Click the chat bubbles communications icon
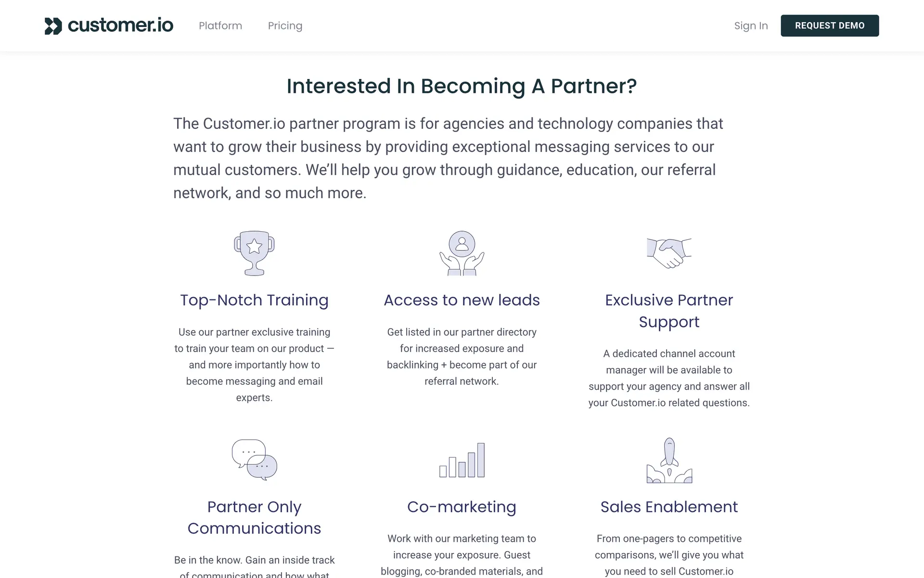This screenshot has height=578, width=924. 254,460
